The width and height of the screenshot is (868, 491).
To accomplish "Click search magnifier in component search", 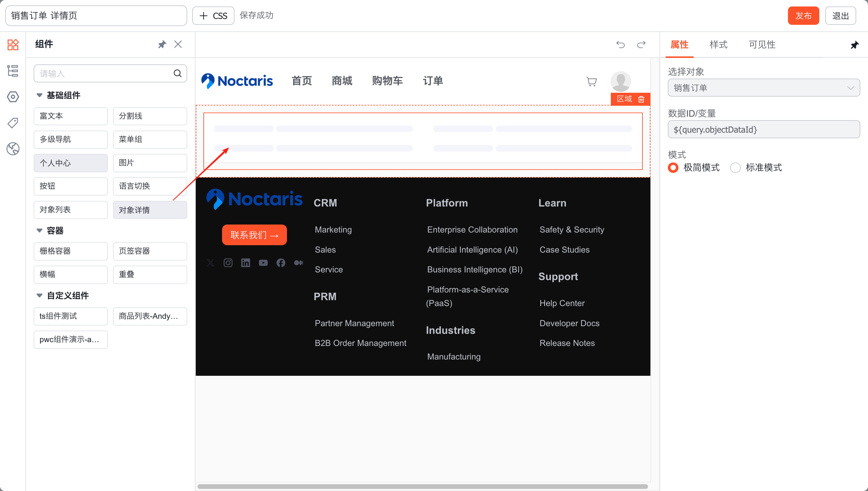I will click(177, 73).
